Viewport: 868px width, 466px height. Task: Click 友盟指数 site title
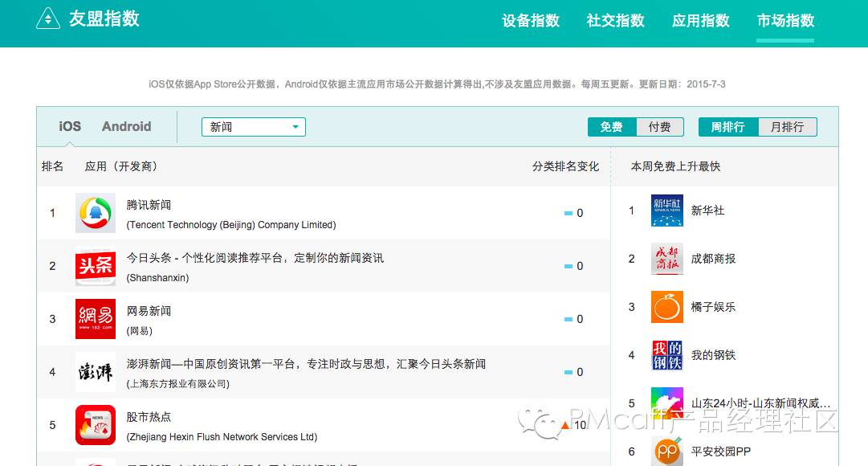[x=104, y=18]
